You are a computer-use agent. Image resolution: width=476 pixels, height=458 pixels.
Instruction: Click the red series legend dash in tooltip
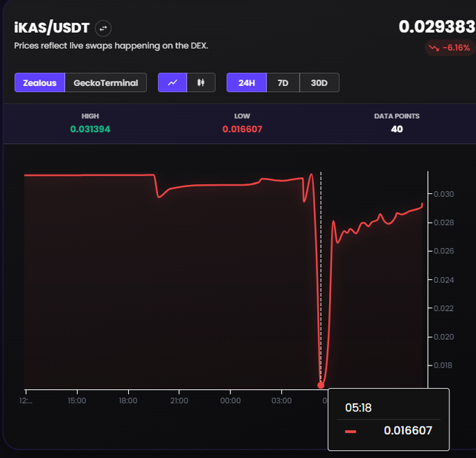point(350,431)
